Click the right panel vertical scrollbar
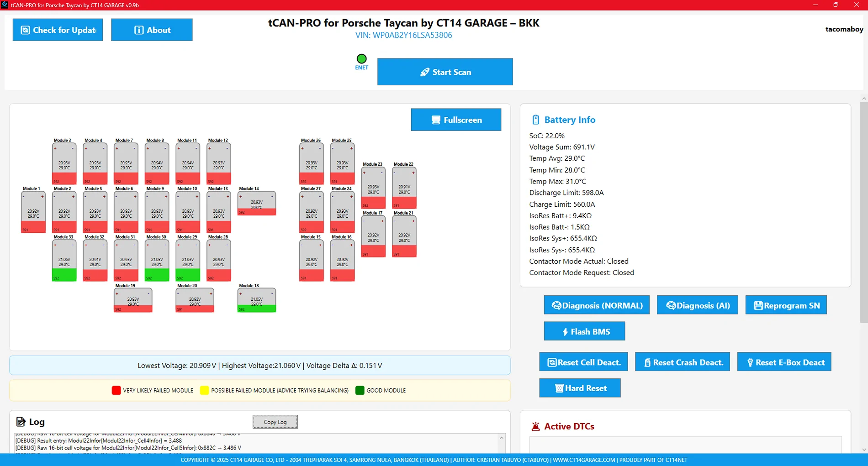The width and height of the screenshot is (868, 466). click(x=863, y=212)
